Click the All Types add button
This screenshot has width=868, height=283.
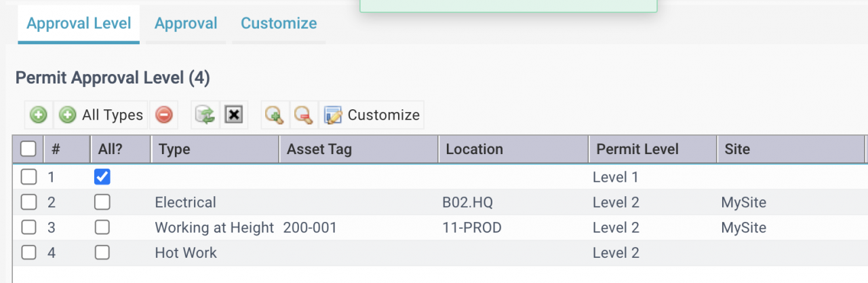tap(101, 115)
